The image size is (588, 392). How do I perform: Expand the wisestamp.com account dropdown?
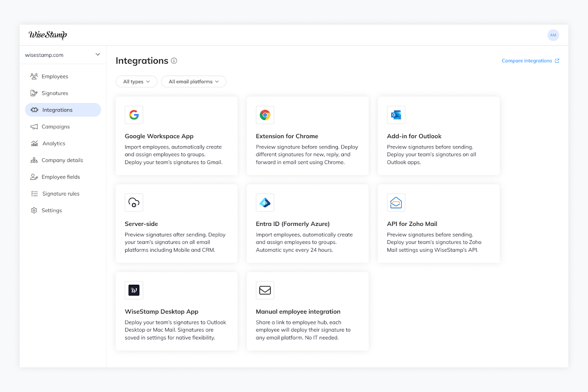63,55
